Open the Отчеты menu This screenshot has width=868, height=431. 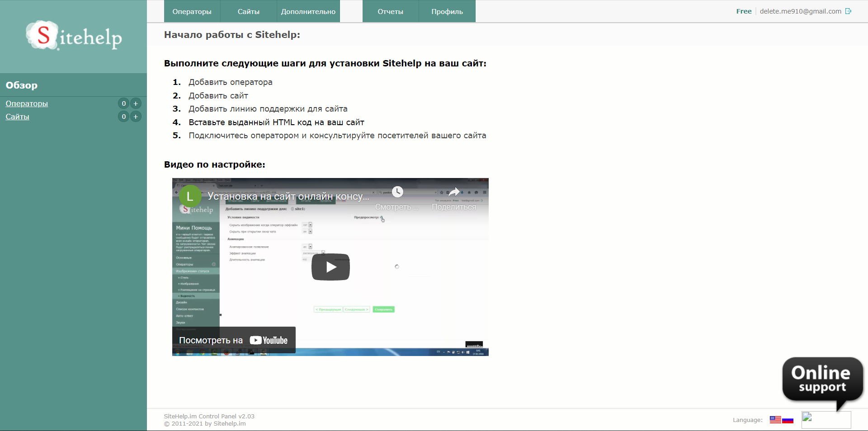(x=391, y=11)
